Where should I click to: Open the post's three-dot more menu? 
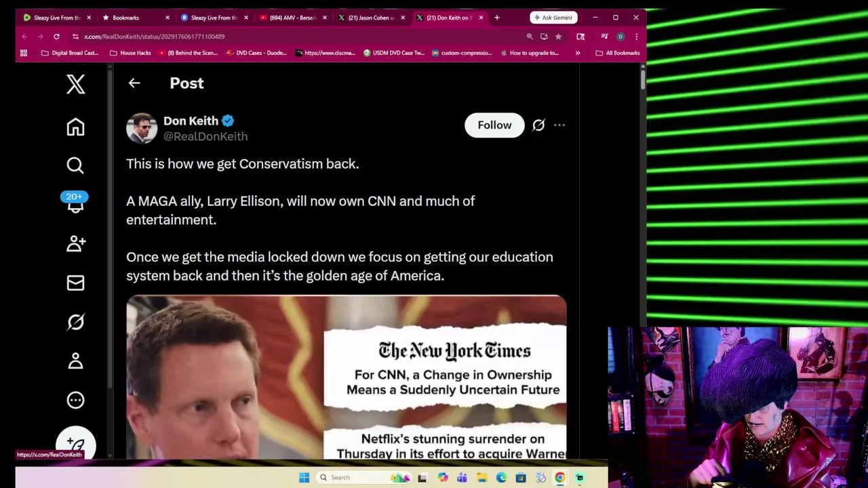coord(559,125)
